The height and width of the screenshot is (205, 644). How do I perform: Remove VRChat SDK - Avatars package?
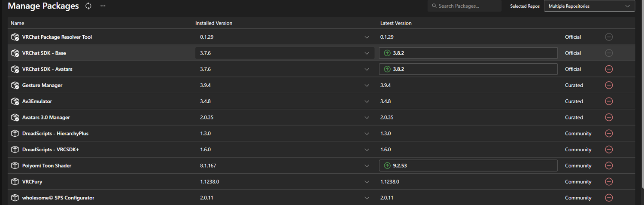[x=609, y=69]
